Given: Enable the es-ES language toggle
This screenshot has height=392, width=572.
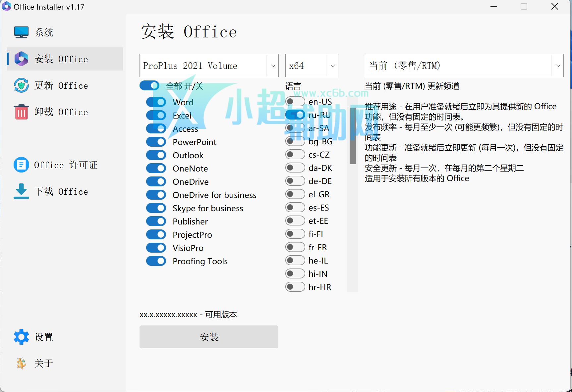Looking at the screenshot, I should pyautogui.click(x=295, y=207).
